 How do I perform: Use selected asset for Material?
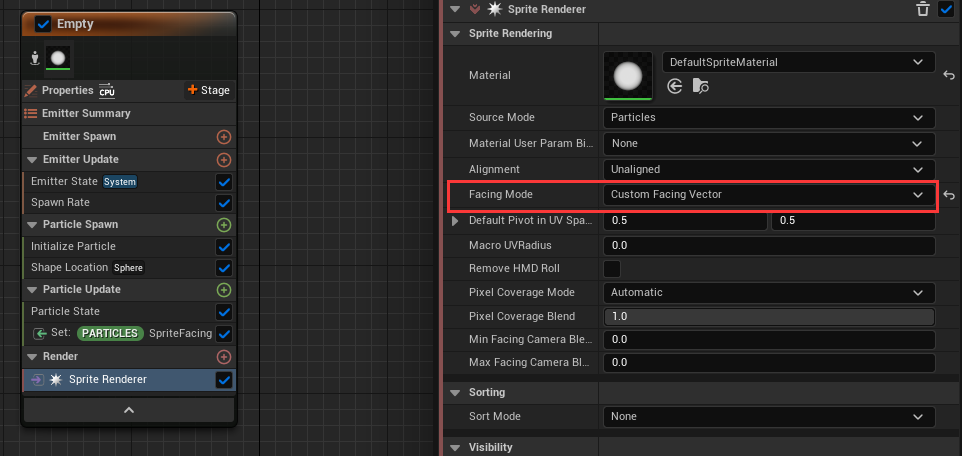tap(675, 88)
